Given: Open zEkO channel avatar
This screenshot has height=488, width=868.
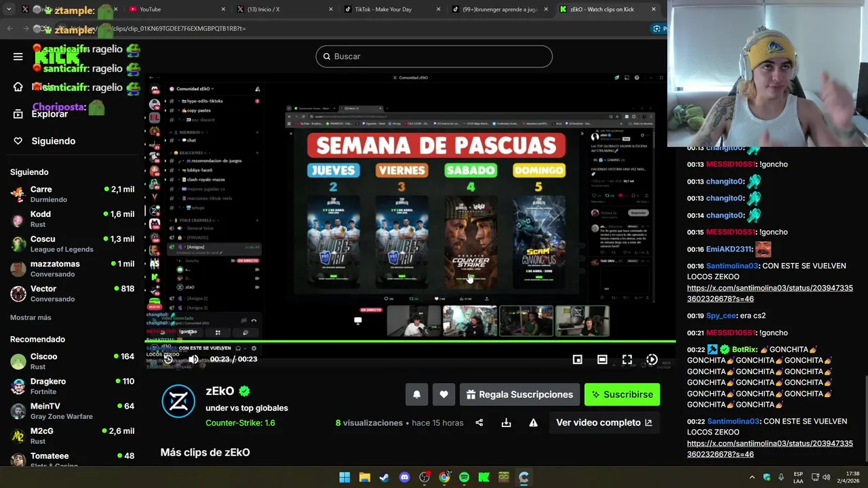Looking at the screenshot, I should click(x=178, y=401).
